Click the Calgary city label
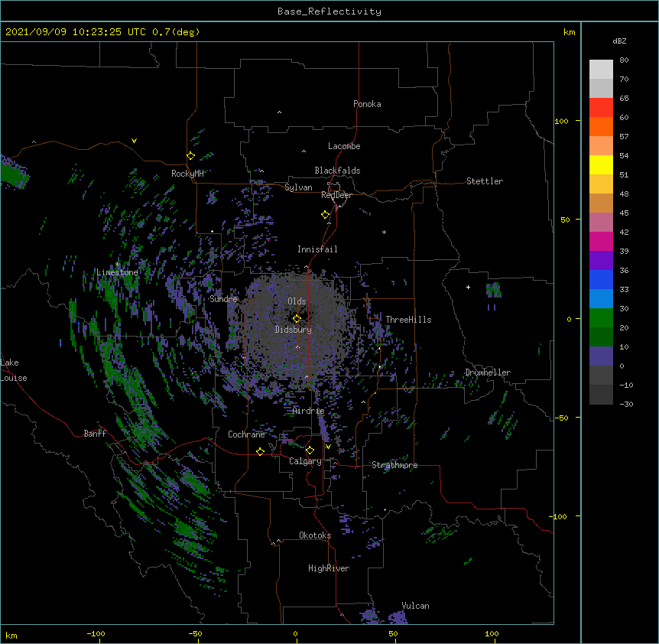This screenshot has height=644, width=659. [305, 461]
